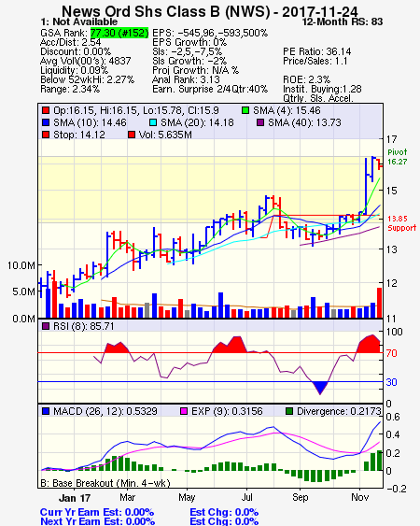
Task: Click the blue RSI 30 threshold label
Action: tap(391, 382)
